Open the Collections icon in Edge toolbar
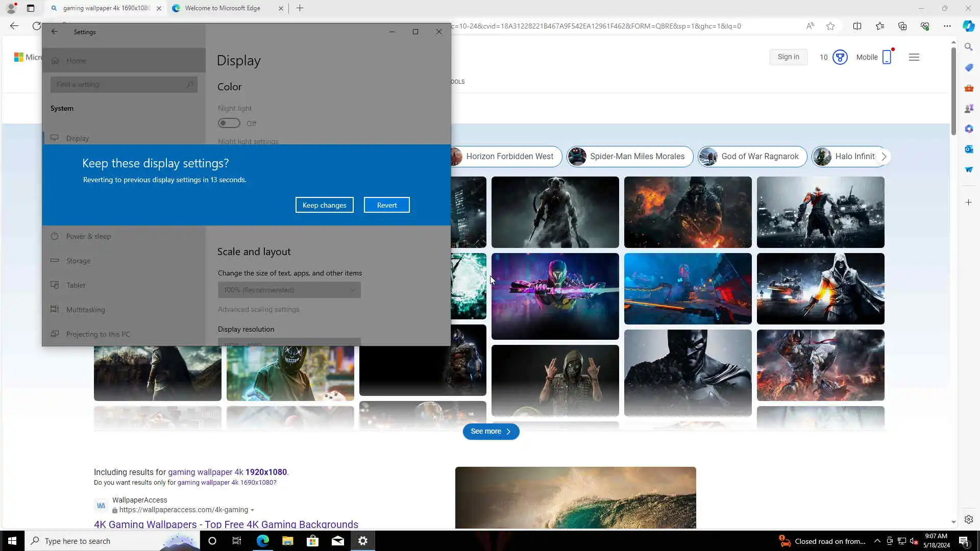The width and height of the screenshot is (980, 551). point(902,26)
